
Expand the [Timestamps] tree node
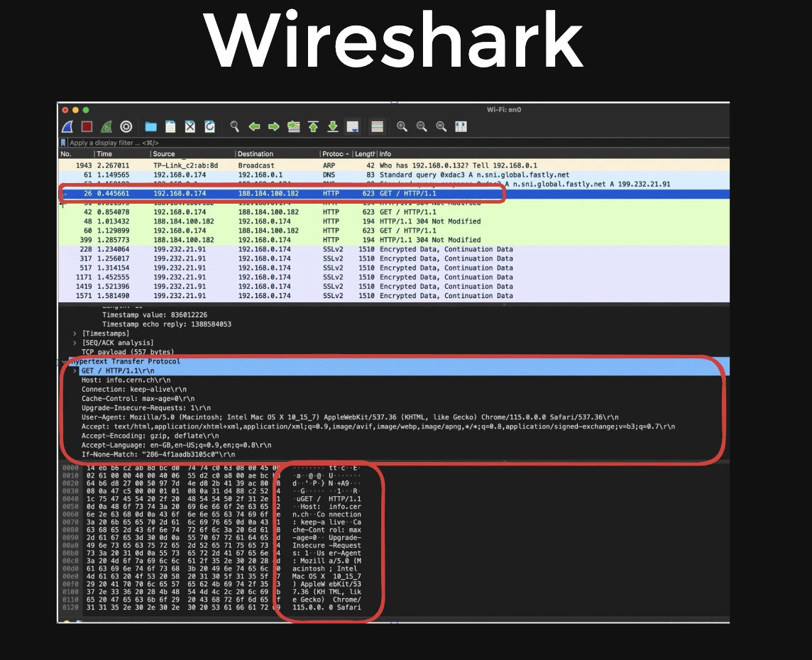click(75, 334)
